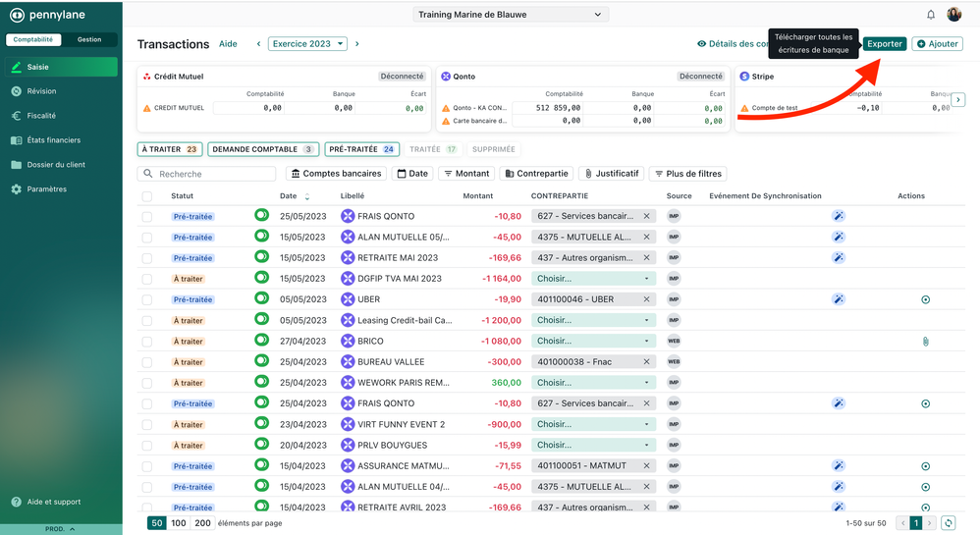The width and height of the screenshot is (980, 535).
Task: Toggle the green switch on UBER row
Action: (x=261, y=299)
